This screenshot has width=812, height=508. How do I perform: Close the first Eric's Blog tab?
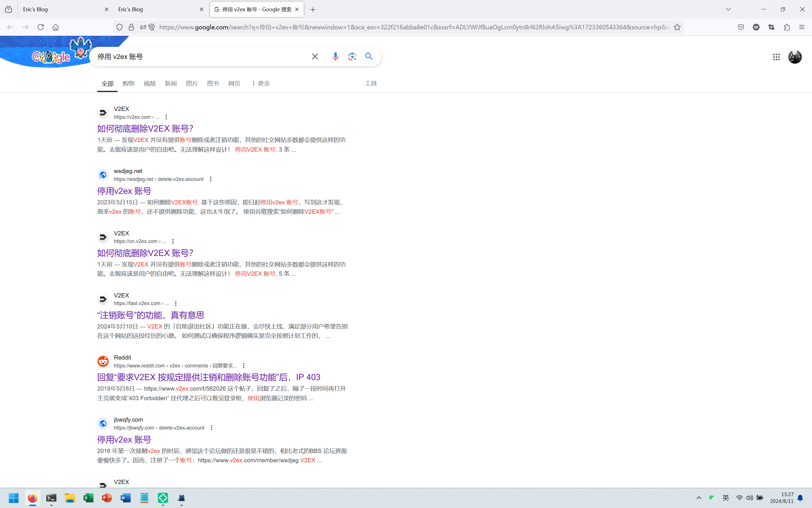pyautogui.click(x=106, y=9)
